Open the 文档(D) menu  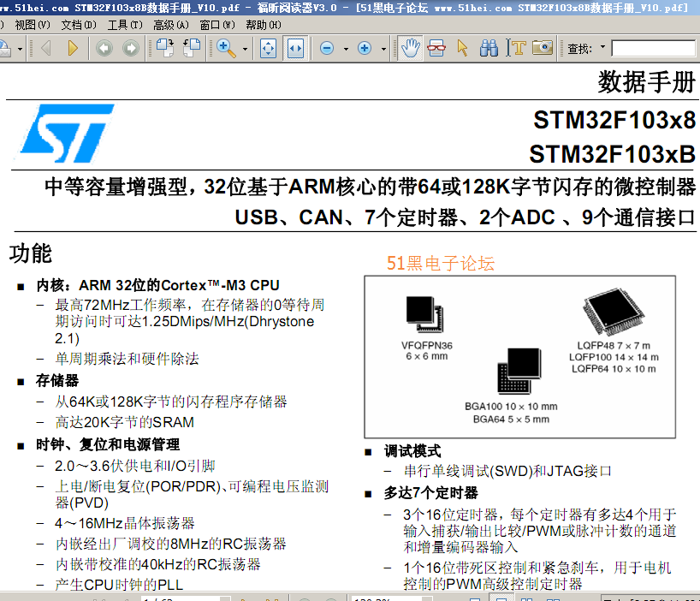(79, 25)
